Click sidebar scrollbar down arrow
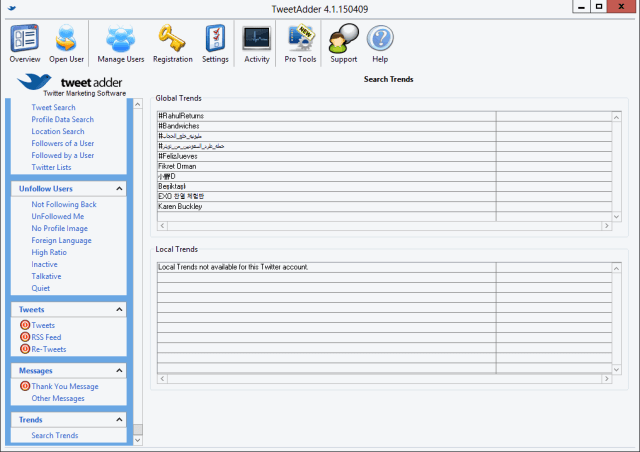This screenshot has height=452, width=640. click(x=138, y=440)
